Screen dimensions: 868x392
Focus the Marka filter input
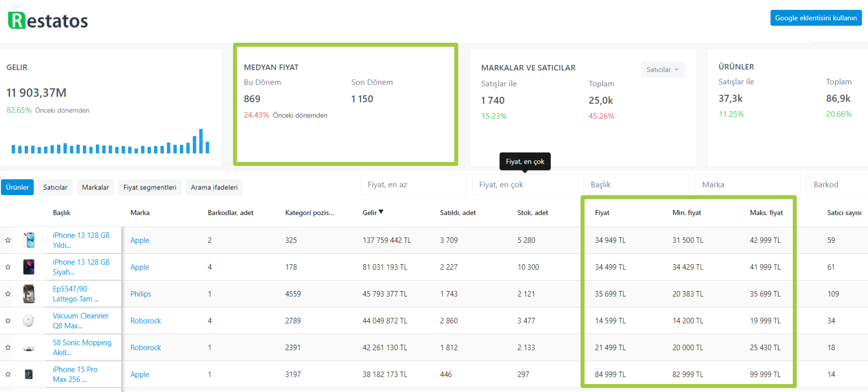[x=748, y=184]
